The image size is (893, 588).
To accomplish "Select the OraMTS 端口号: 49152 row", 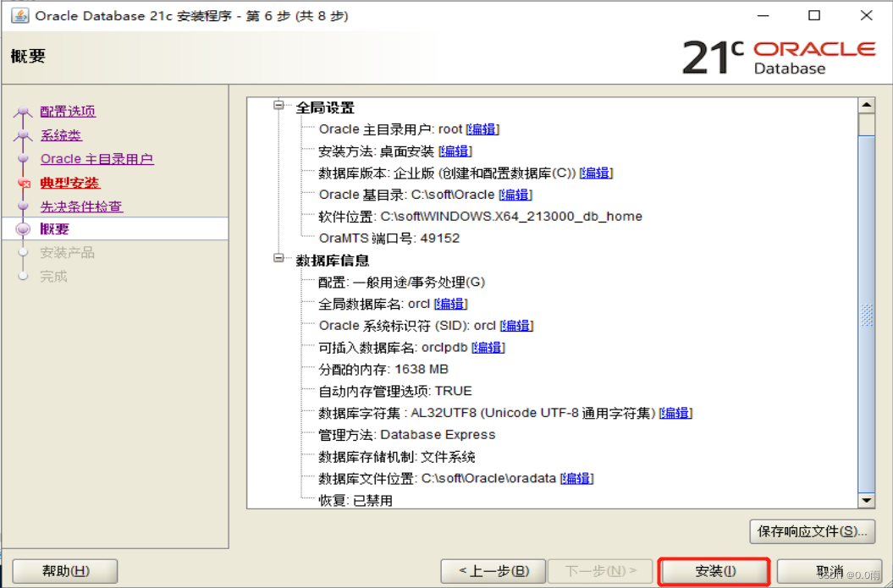I will click(389, 239).
